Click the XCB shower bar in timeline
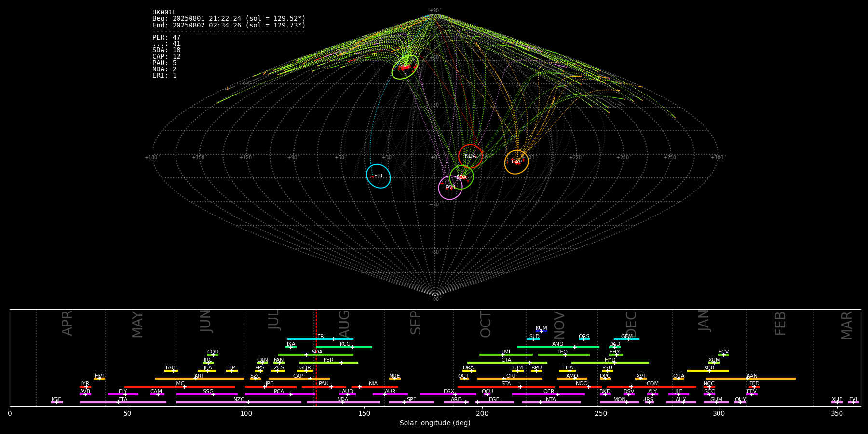868x434 pixels. click(708, 371)
